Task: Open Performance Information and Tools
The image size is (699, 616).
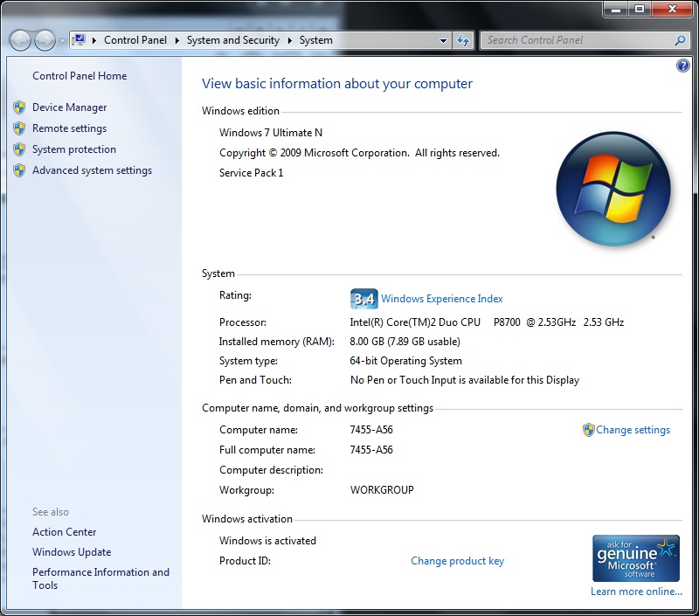Action: 100,578
